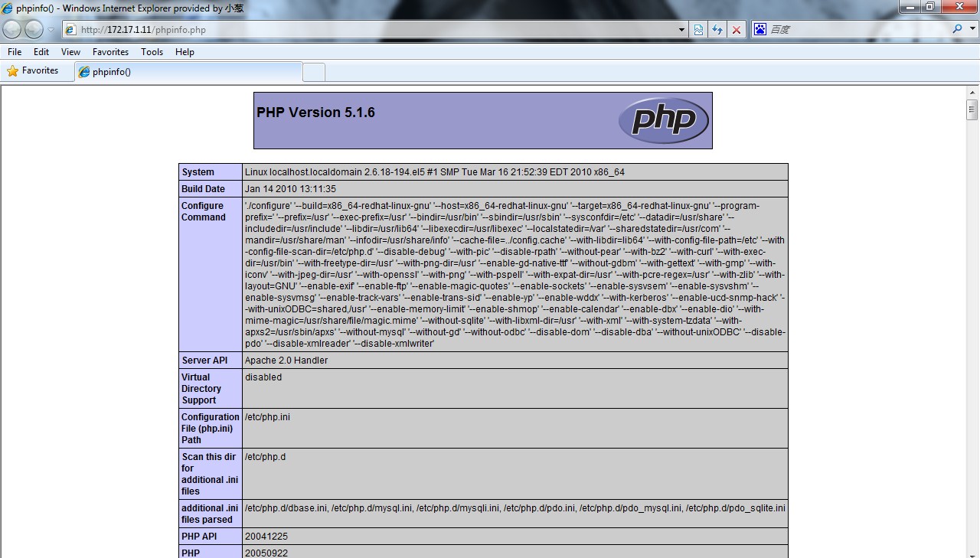
Task: Click the 'Configure Command' row label
Action: 204,211
